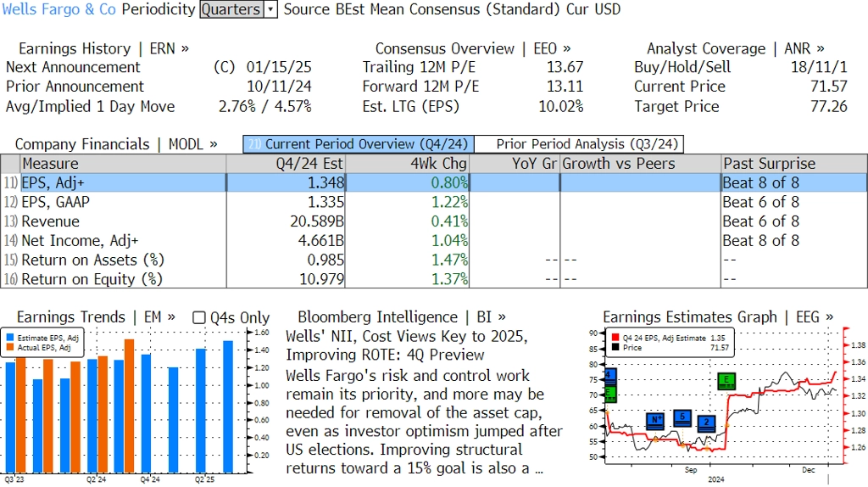
Task: Click the tallest orange actual EPS bar
Action: click(x=129, y=406)
